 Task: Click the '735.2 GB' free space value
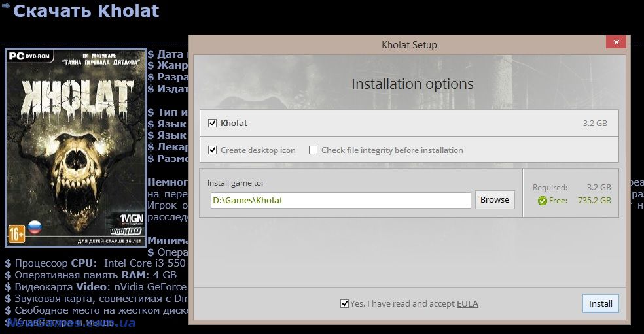[x=594, y=200]
